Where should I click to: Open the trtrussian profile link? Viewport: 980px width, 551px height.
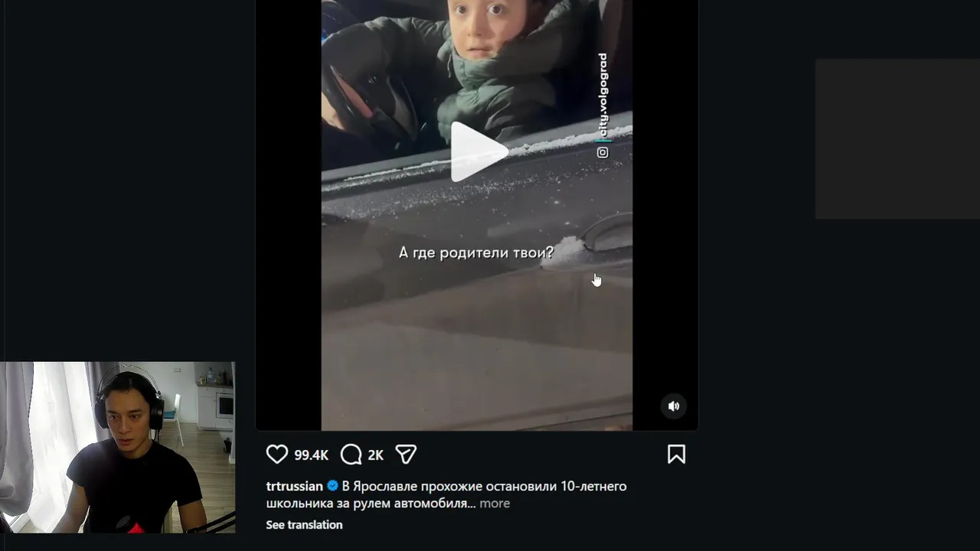click(294, 486)
